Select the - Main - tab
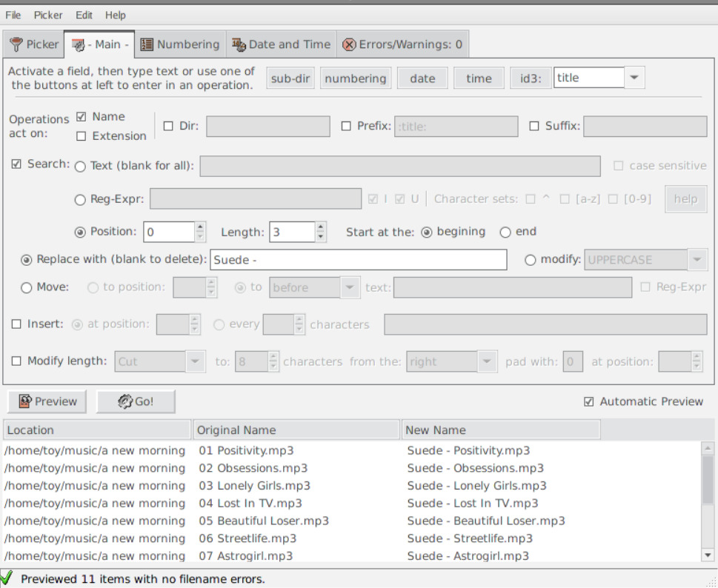This screenshot has width=718, height=588. coord(99,44)
